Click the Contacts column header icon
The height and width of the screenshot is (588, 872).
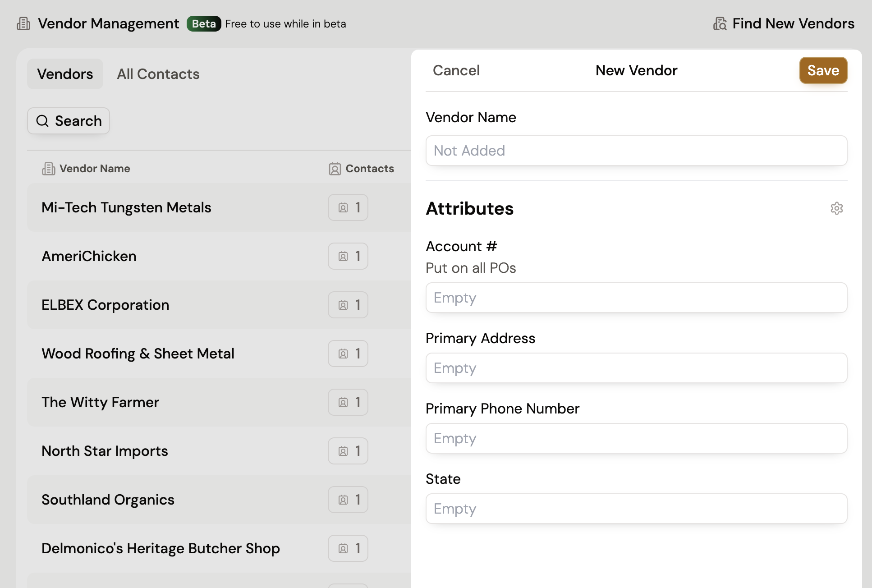335,169
